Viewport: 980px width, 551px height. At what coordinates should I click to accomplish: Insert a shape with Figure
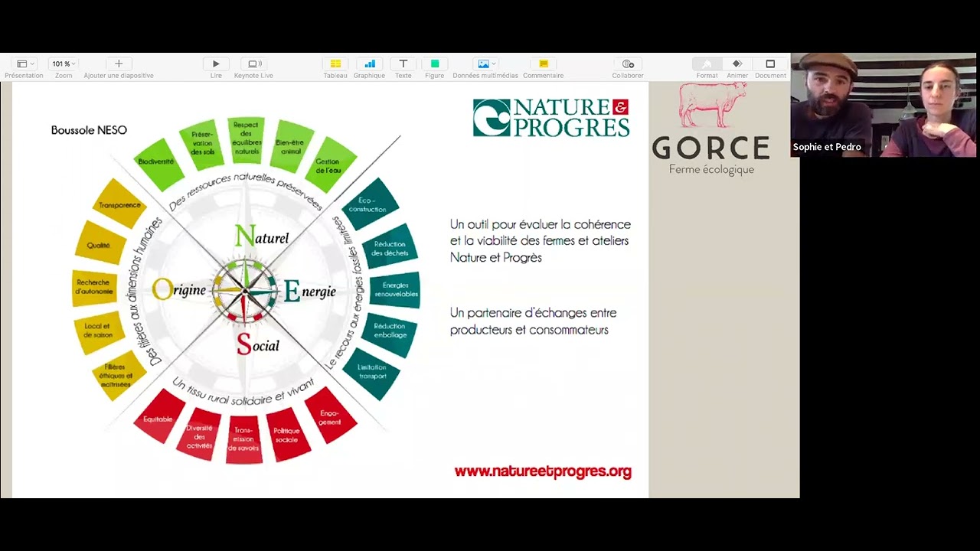click(x=435, y=64)
